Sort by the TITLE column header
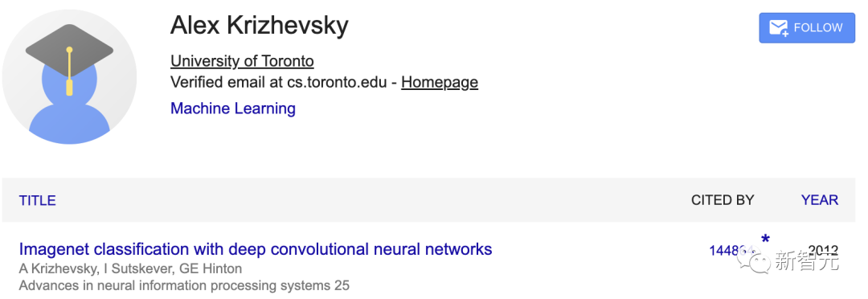868x299 pixels. pos(38,200)
